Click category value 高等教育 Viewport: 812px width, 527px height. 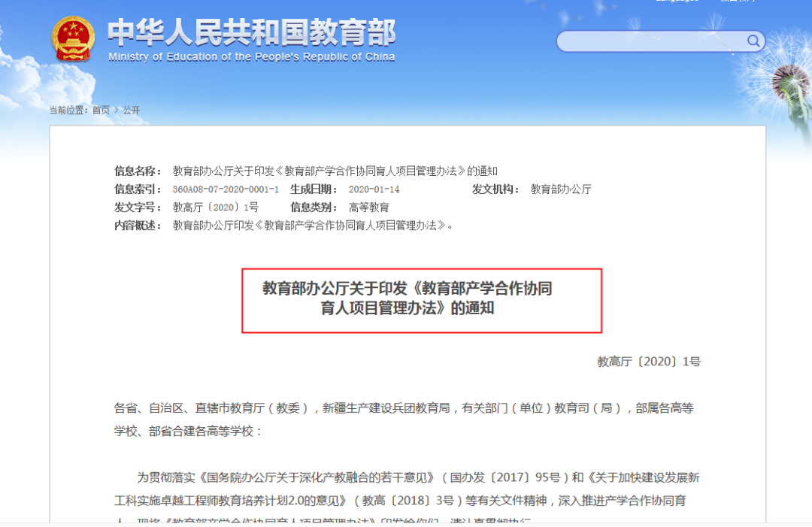[x=368, y=207]
